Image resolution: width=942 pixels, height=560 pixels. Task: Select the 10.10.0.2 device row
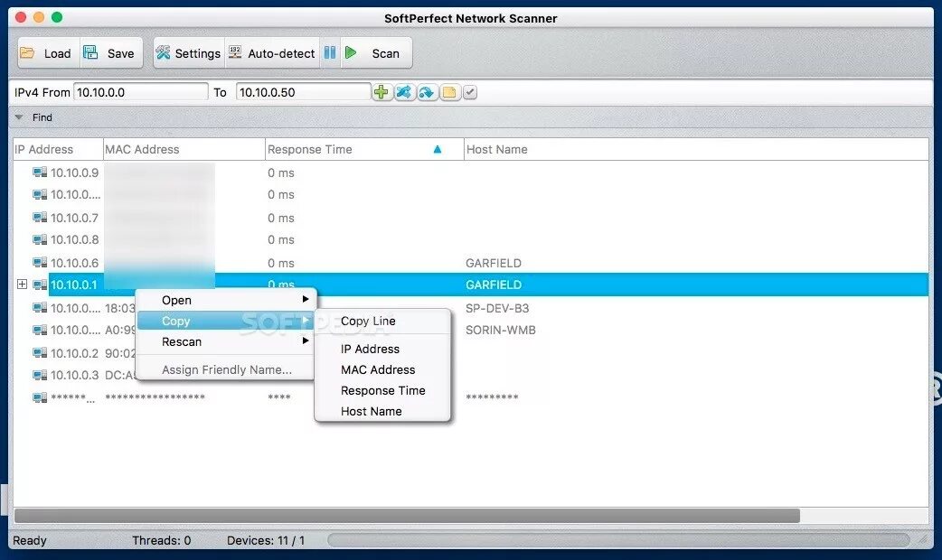pyautogui.click(x=471, y=353)
